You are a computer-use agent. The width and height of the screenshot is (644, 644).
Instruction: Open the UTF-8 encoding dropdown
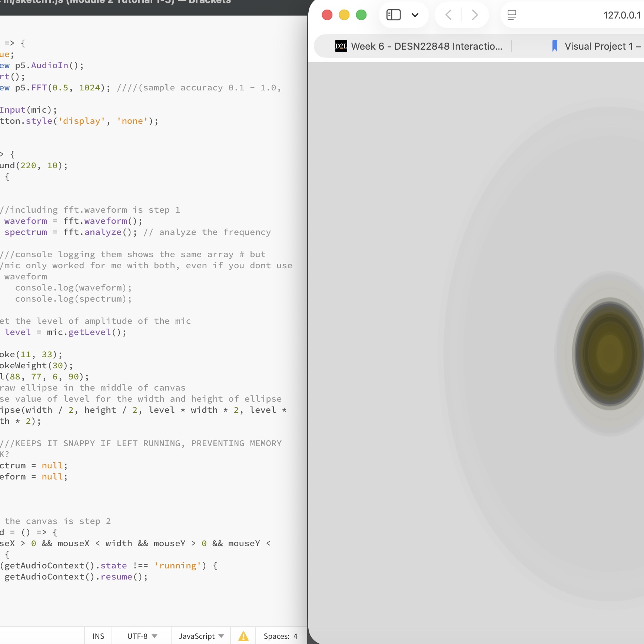pyautogui.click(x=141, y=636)
